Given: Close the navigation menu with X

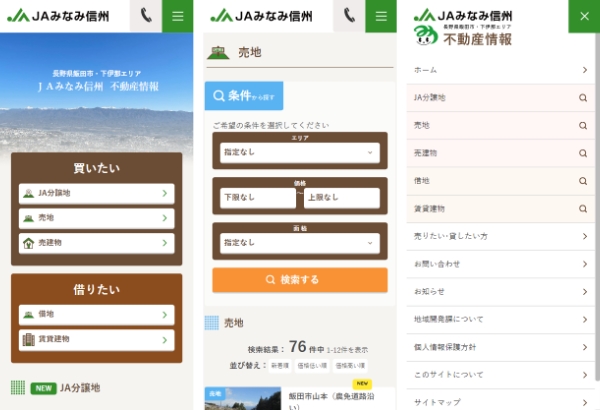Looking at the screenshot, I should [584, 16].
